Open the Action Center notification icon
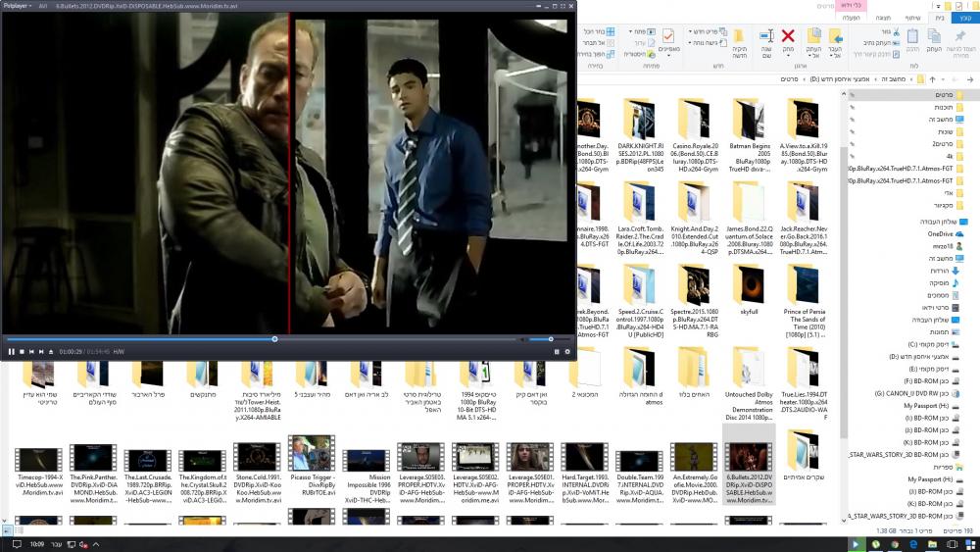The width and height of the screenshot is (980, 552). 17,544
